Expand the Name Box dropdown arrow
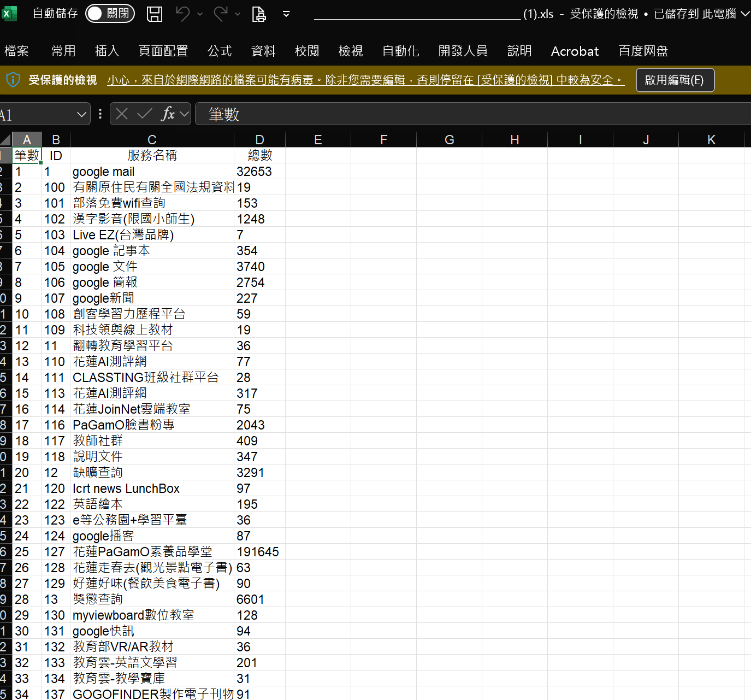The width and height of the screenshot is (751, 700). click(81, 114)
